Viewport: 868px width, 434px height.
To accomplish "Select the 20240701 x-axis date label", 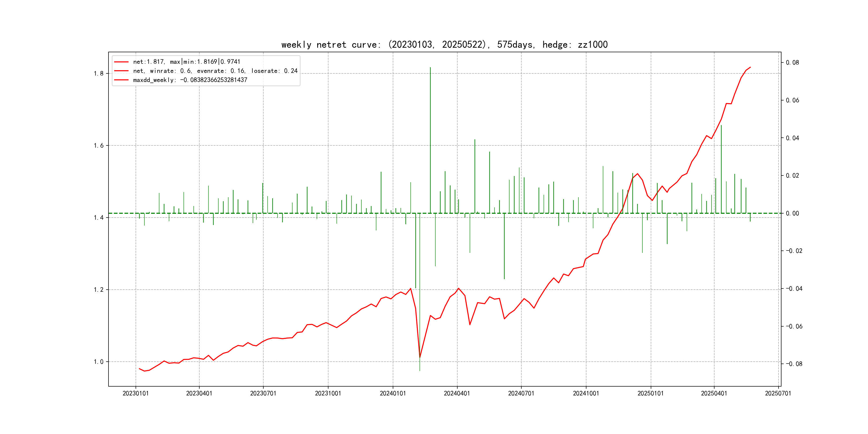I will [521, 393].
